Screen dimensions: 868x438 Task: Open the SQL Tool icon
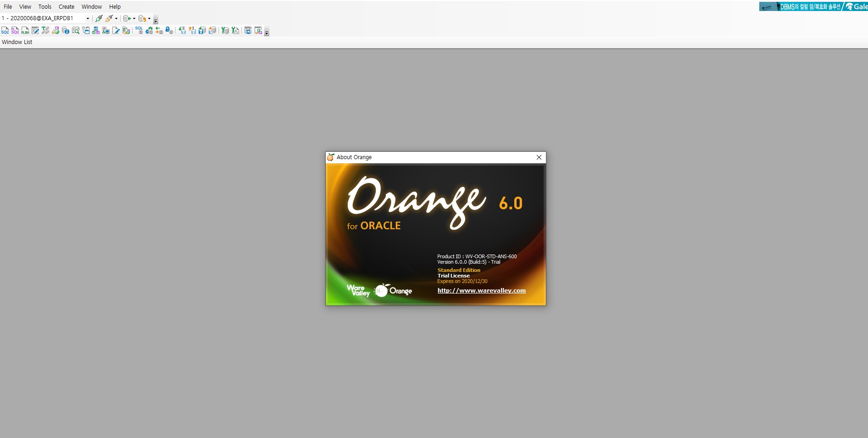pyautogui.click(x=5, y=31)
